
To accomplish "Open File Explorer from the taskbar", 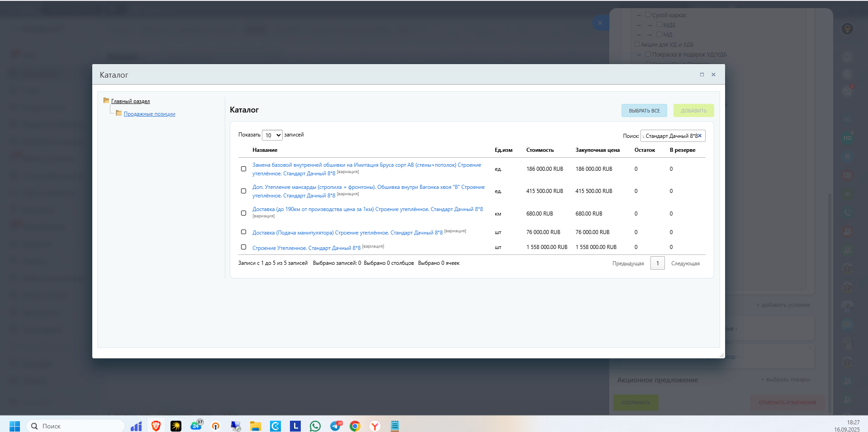I will (x=256, y=426).
